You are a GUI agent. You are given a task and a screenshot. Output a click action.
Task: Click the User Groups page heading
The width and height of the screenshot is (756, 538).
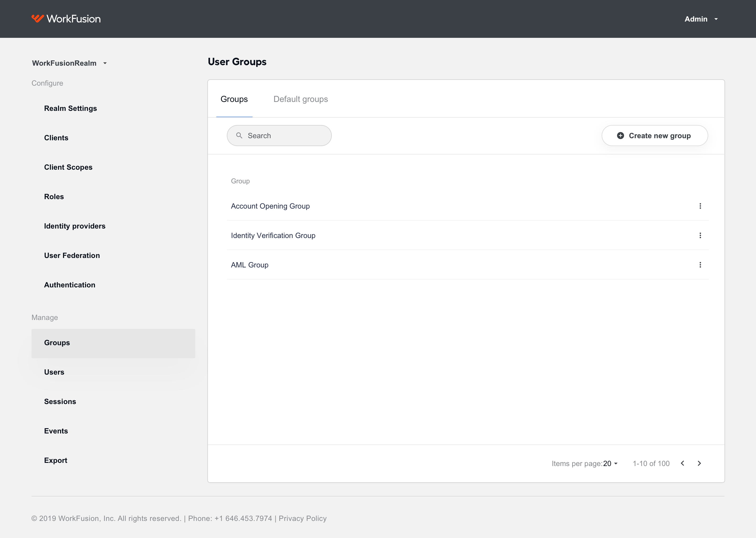(237, 62)
